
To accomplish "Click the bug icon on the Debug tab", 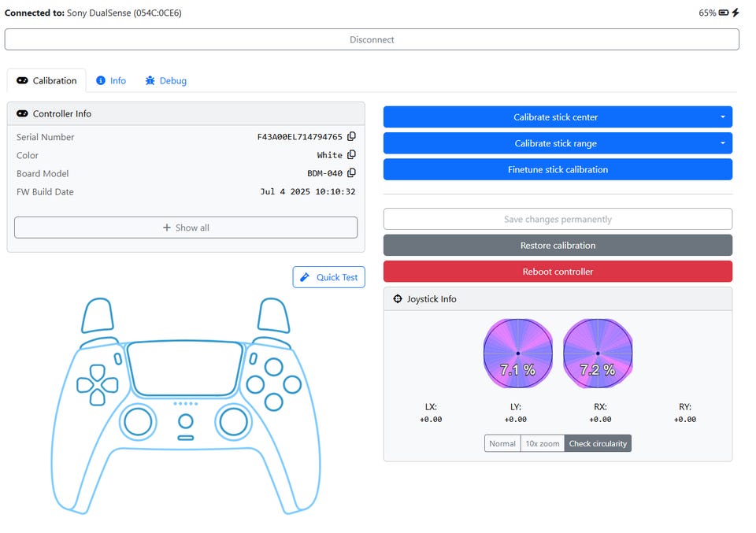I will (150, 80).
